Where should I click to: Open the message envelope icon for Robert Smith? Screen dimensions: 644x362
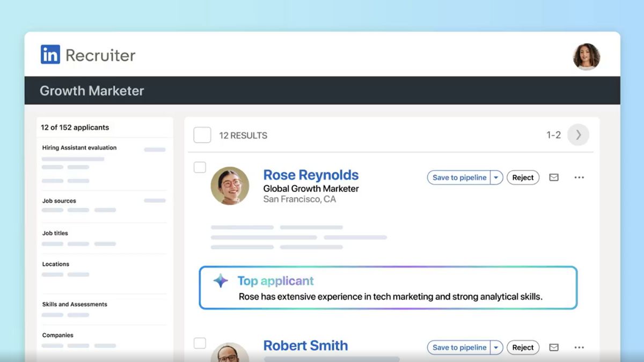(553, 348)
